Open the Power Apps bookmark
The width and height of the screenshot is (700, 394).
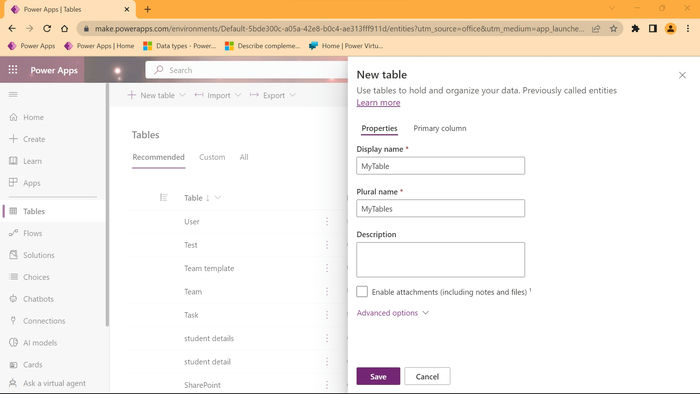[x=31, y=46]
